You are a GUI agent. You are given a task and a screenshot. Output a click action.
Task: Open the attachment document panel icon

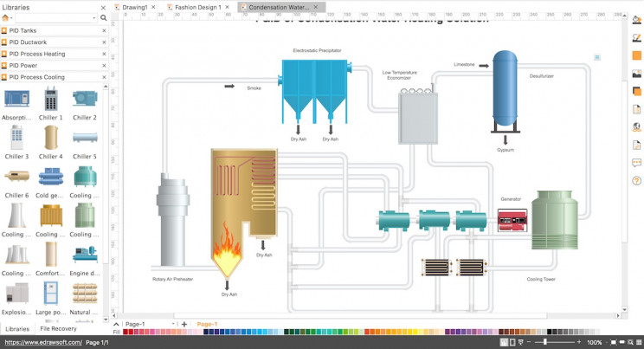click(636, 145)
